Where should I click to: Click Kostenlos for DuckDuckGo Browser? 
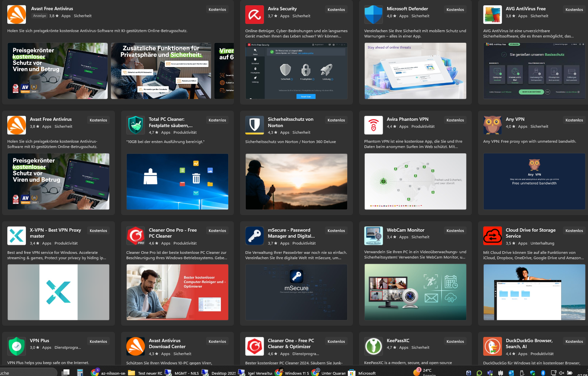pos(574,341)
